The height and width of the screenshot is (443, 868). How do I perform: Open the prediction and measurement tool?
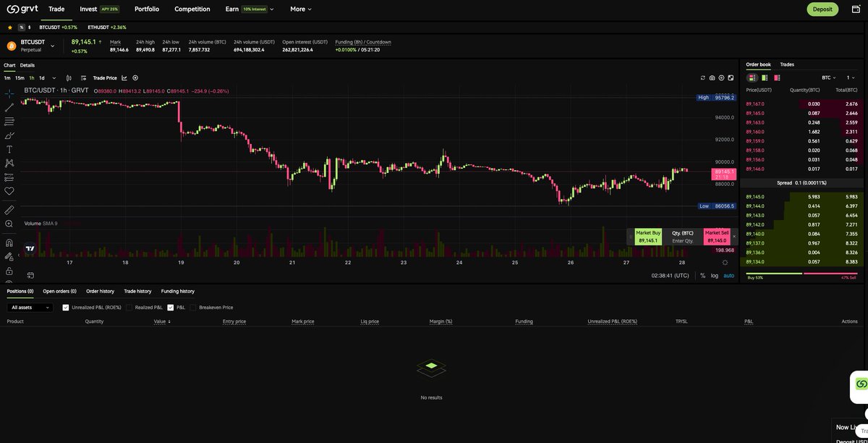9,177
